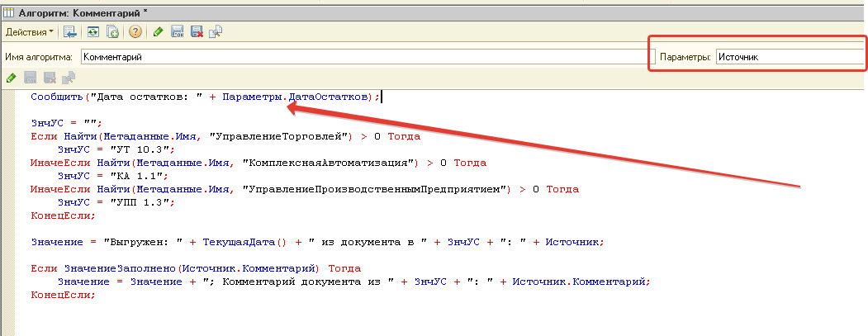Click the copy-with-plus icon in toolbar
The width and height of the screenshot is (868, 336).
112,32
